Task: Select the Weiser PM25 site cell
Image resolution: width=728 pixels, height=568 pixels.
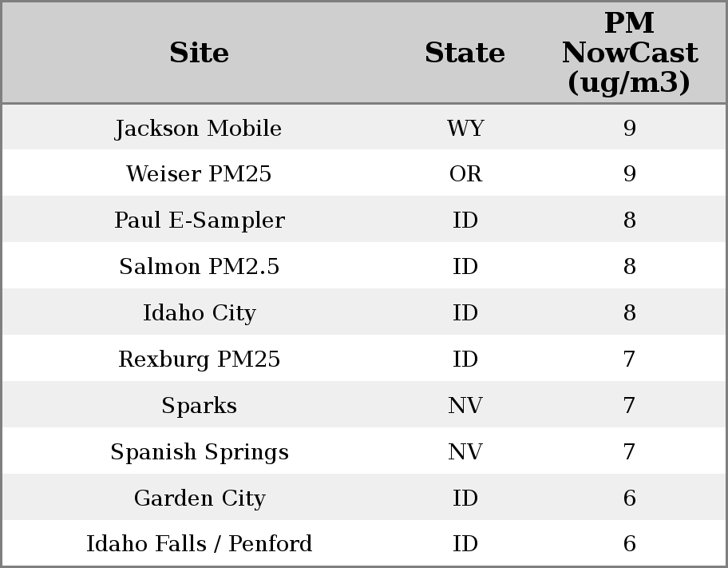Action: click(x=199, y=174)
